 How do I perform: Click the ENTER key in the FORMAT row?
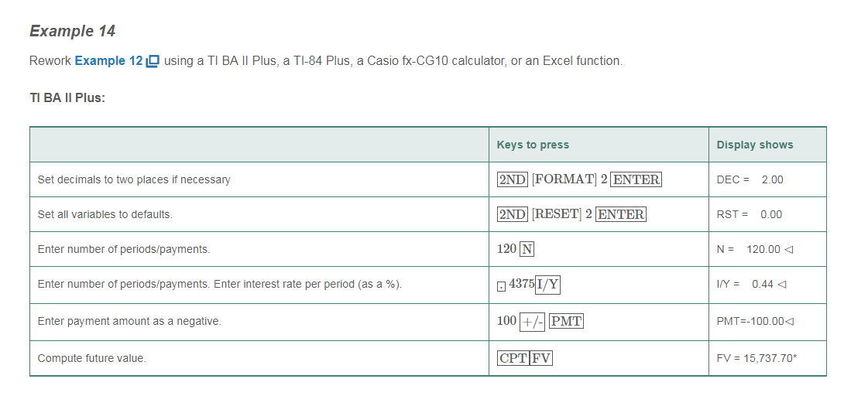pyautogui.click(x=636, y=179)
